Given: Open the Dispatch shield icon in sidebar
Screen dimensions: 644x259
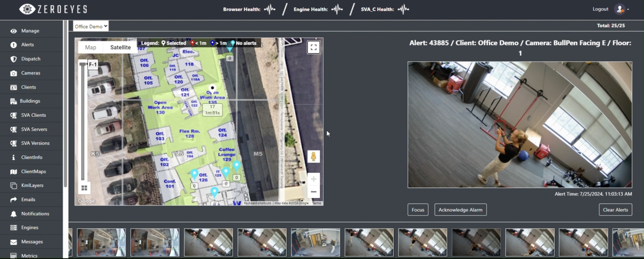Looking at the screenshot, I should coord(14,59).
